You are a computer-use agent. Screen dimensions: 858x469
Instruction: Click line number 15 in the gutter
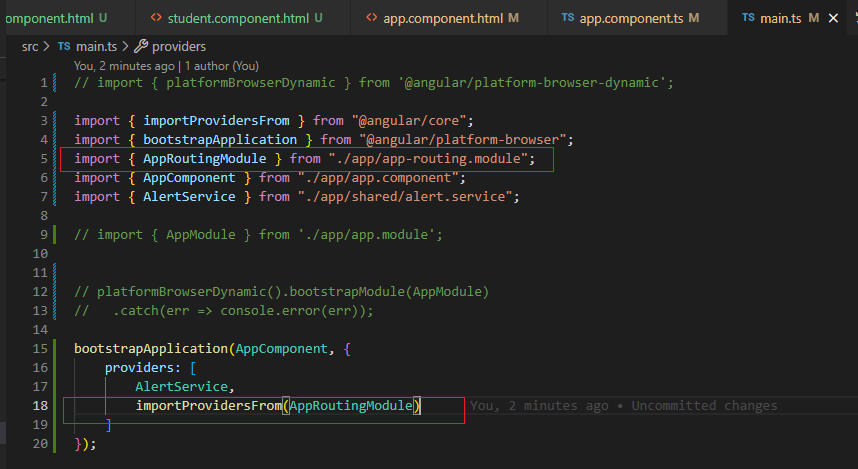(40, 349)
